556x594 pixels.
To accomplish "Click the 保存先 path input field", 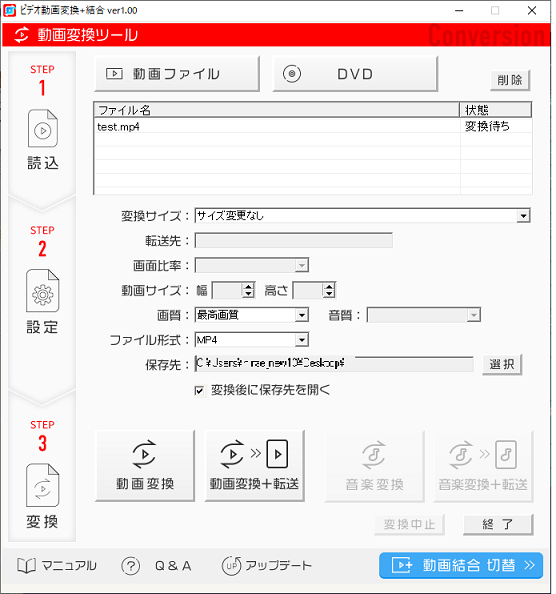I will pos(334,364).
